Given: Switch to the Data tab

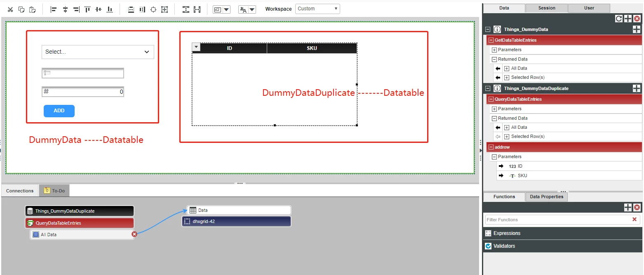Looking at the screenshot, I should 504,8.
